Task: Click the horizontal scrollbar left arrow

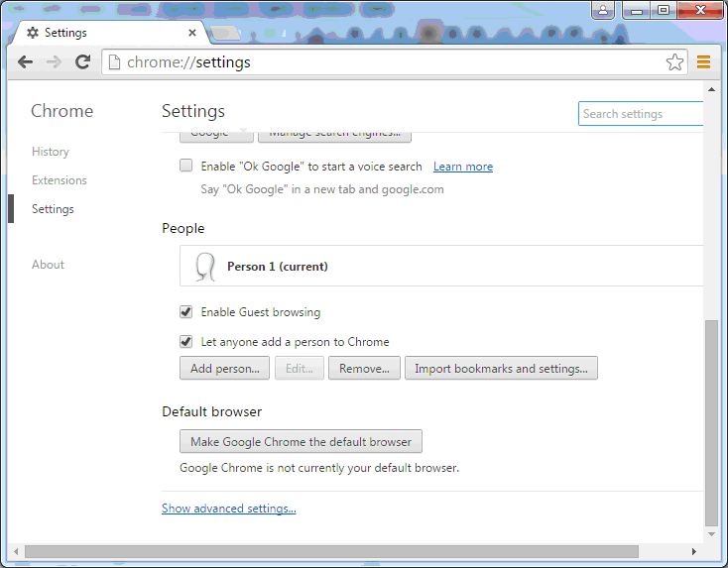Action: 16,552
